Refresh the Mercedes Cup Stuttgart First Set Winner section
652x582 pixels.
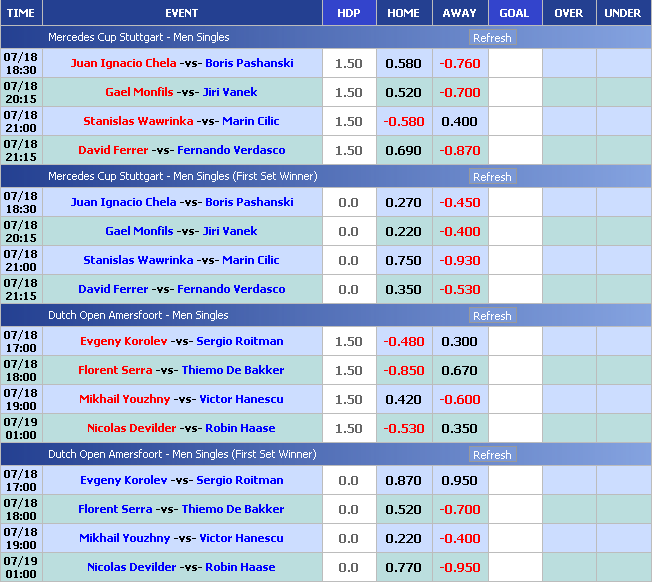491,177
